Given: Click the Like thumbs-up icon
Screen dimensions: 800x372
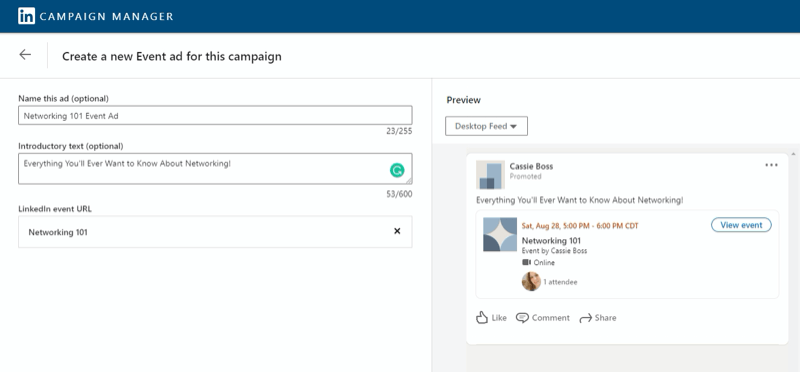Looking at the screenshot, I should pyautogui.click(x=482, y=317).
